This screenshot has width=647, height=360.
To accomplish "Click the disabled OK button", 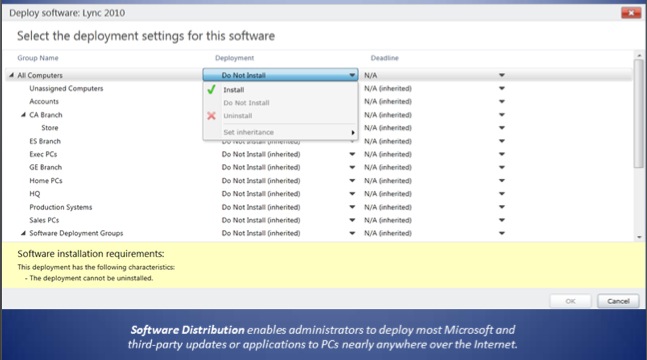I will [x=570, y=301].
